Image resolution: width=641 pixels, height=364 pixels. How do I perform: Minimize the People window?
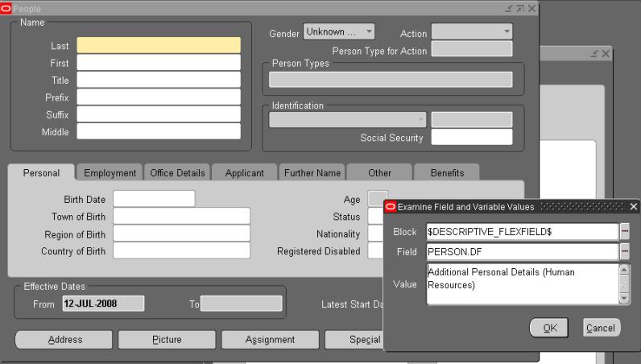[509, 8]
